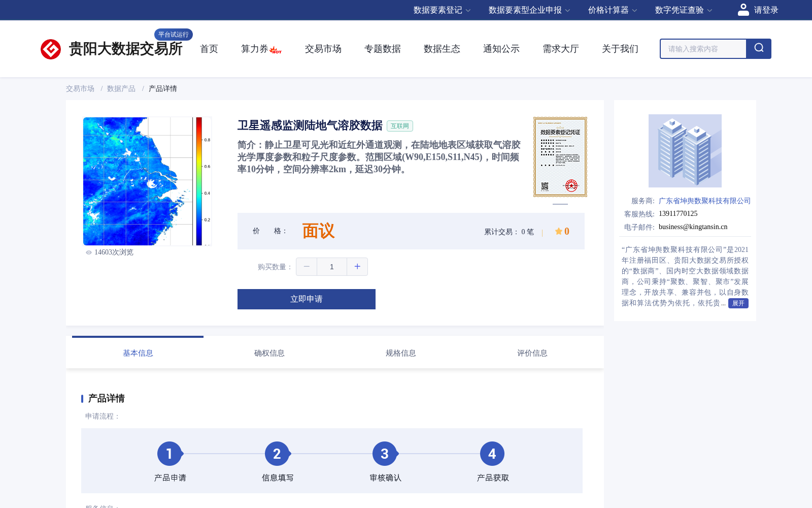Image resolution: width=812 pixels, height=508 pixels.
Task: Click the HOT flame badge beside 算力券
Action: click(x=276, y=50)
